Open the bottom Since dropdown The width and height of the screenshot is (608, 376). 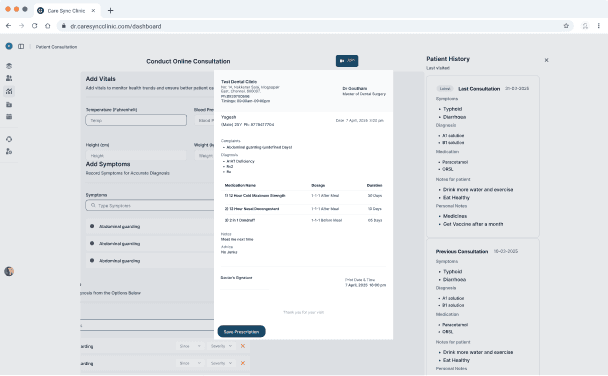[x=190, y=363]
